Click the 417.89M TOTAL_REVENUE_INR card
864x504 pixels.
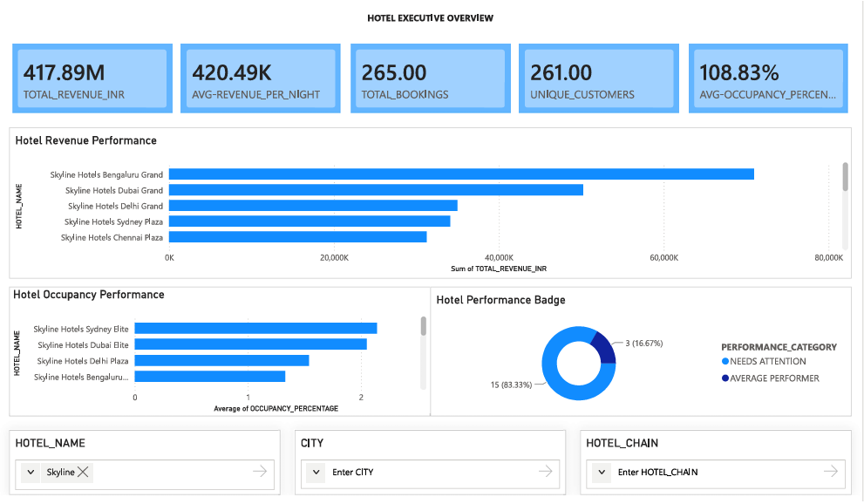coord(92,78)
